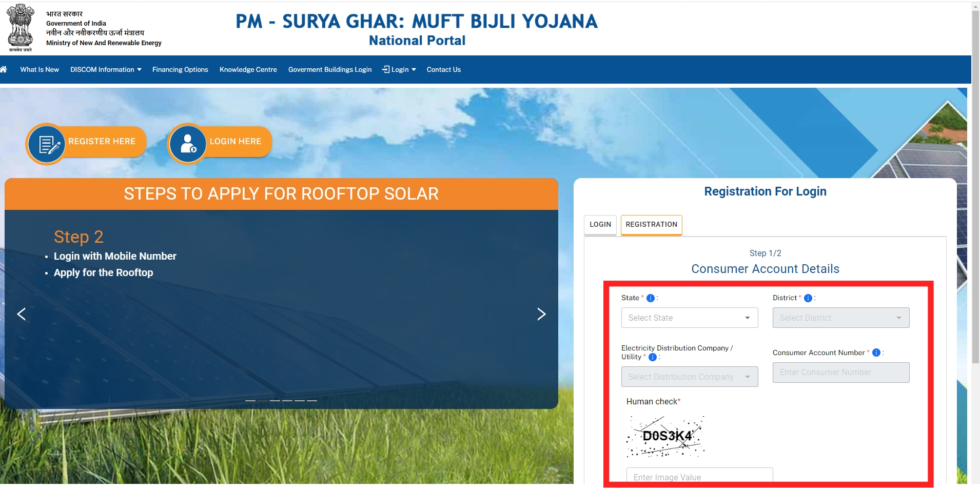This screenshot has height=488, width=980.
Task: Open Select Distribution Company dropdown
Action: [690, 377]
